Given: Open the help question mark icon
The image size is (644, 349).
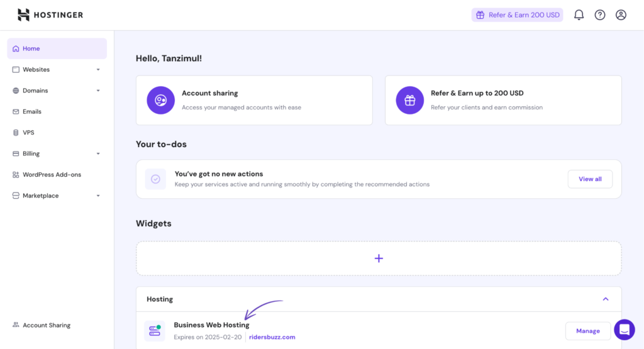Looking at the screenshot, I should 599,15.
